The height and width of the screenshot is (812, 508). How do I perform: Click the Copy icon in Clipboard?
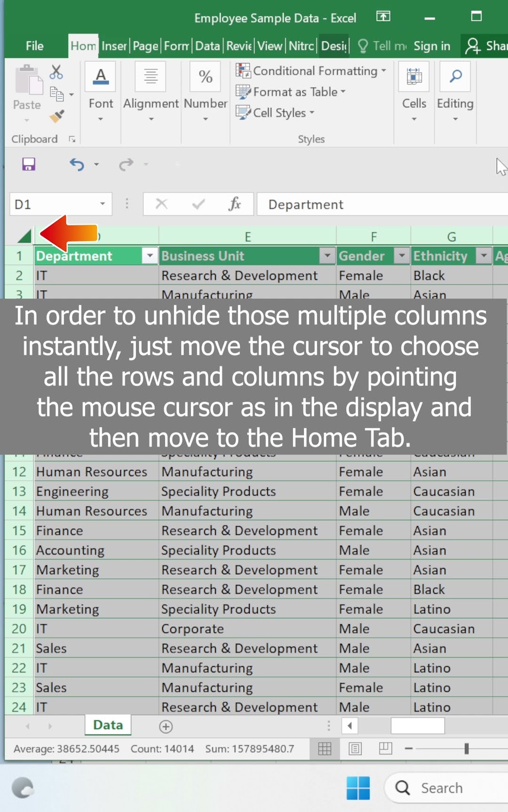[57, 94]
